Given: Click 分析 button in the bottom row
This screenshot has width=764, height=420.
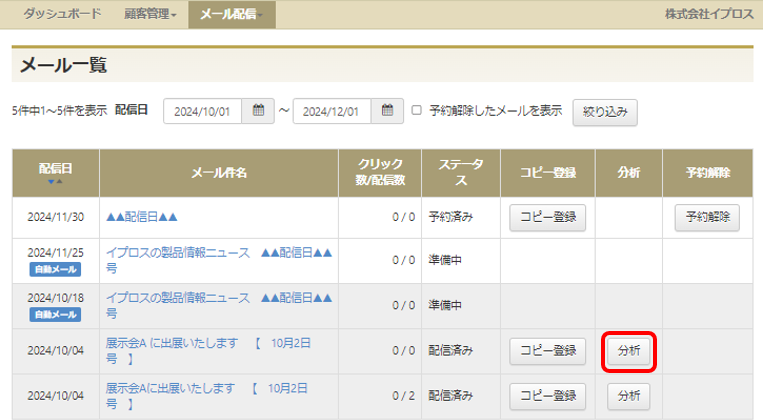Looking at the screenshot, I should tap(629, 395).
